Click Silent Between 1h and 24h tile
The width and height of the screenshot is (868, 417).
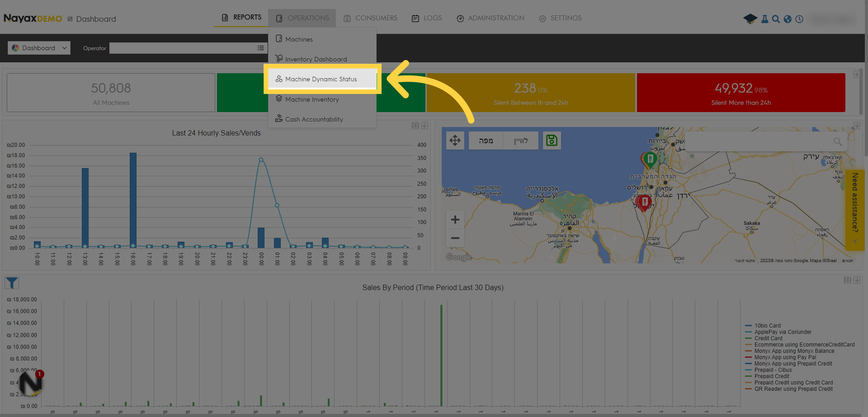(531, 93)
